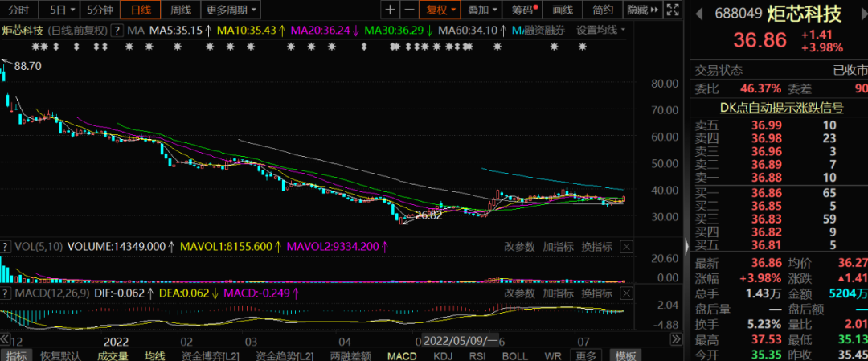Select 指标 tab in bottom bar
This screenshot has height=361, width=868.
pyautogui.click(x=16, y=355)
